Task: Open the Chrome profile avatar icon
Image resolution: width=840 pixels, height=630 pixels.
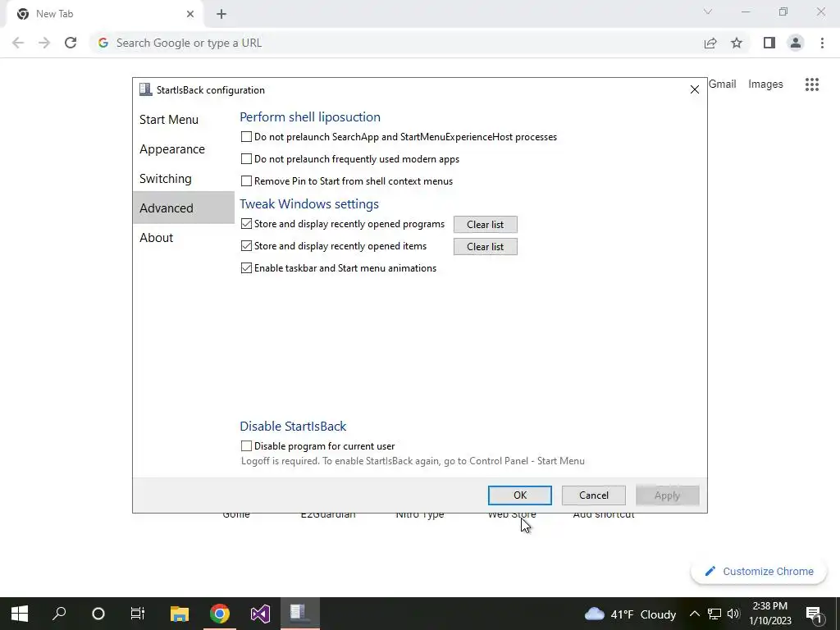Action: [796, 43]
